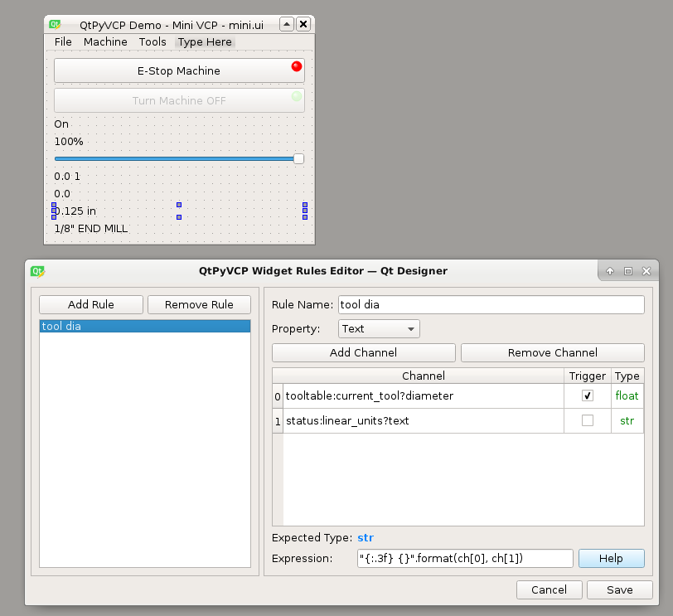The image size is (673, 616).
Task: Close the Mini VCP window
Action: [x=303, y=24]
